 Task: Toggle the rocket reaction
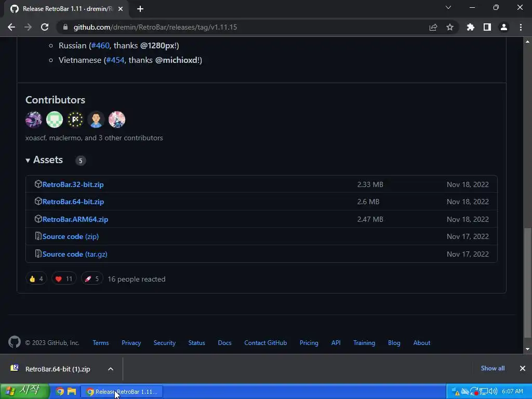[92, 279]
